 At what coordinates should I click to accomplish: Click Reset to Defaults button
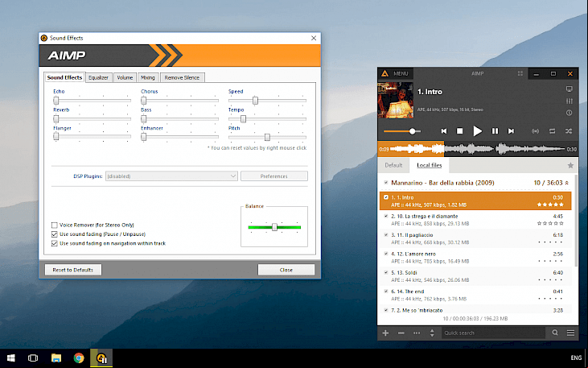72,270
